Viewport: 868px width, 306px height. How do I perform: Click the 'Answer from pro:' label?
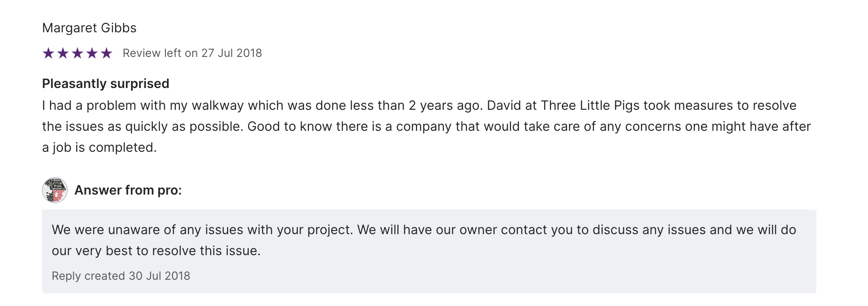(x=128, y=190)
